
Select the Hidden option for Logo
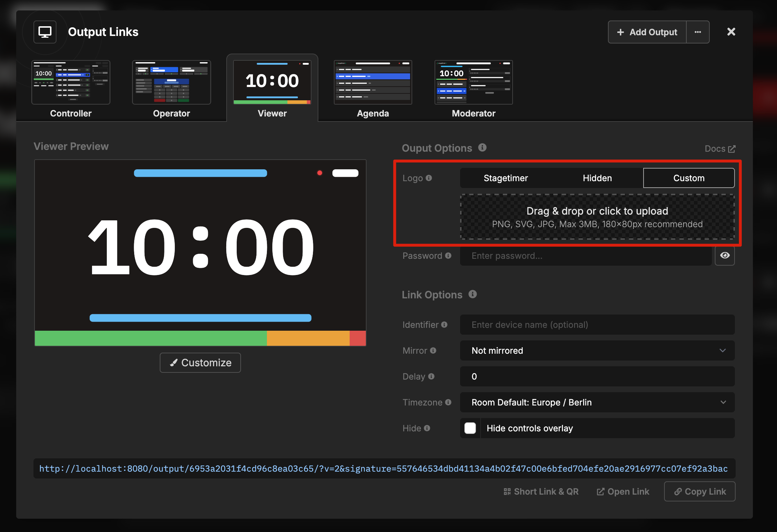click(x=597, y=178)
